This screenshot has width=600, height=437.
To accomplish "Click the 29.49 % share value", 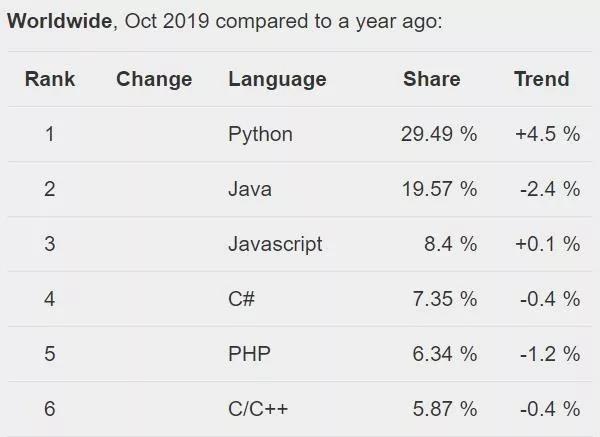I will pyautogui.click(x=437, y=134).
